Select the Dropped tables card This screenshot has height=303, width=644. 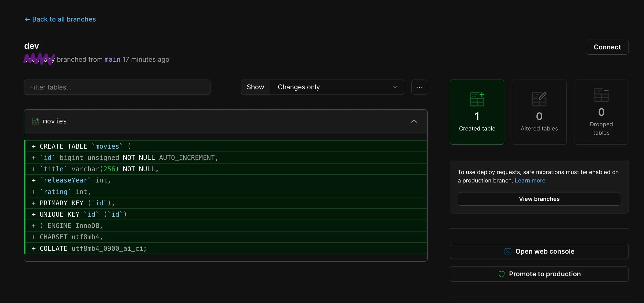coord(601,112)
